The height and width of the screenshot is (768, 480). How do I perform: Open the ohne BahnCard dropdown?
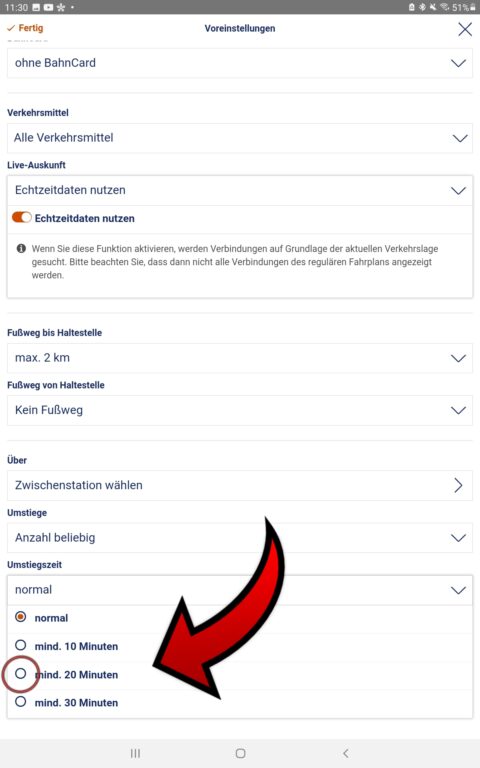point(240,63)
